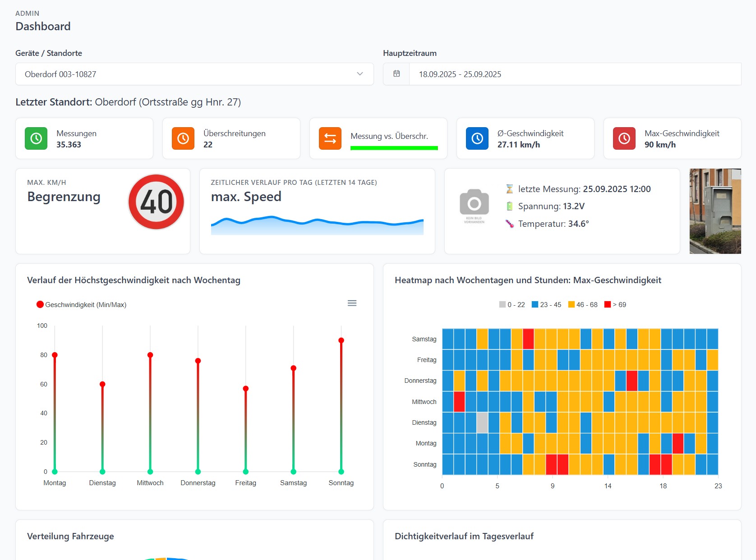Screen dimensions: 756x560
Task: Toggle the 0 - 22 heatmap legend range
Action: [x=512, y=305]
